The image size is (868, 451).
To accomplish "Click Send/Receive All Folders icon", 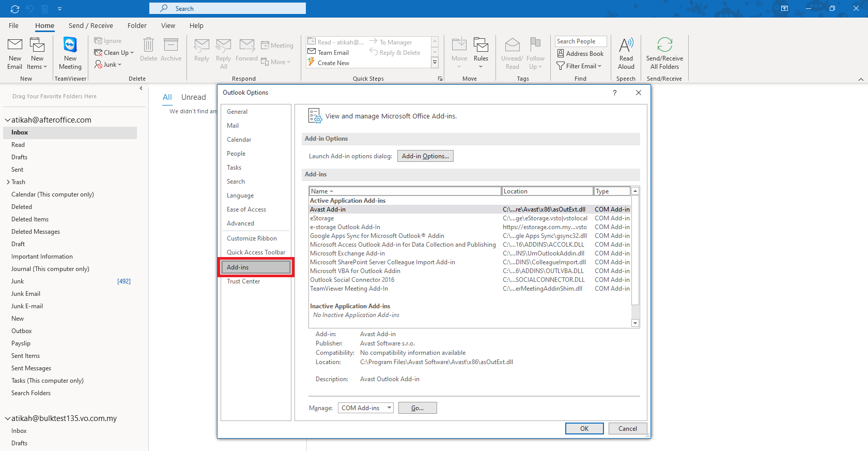I will [x=664, y=46].
